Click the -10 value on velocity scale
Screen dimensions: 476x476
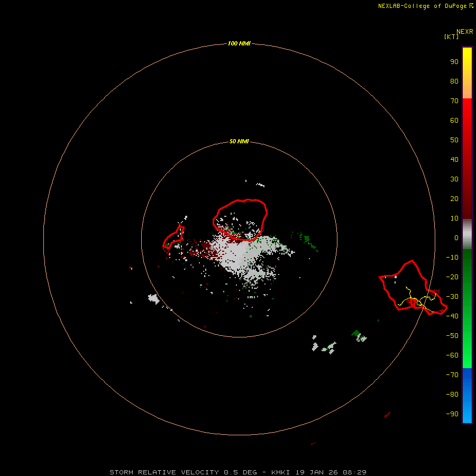click(x=452, y=258)
